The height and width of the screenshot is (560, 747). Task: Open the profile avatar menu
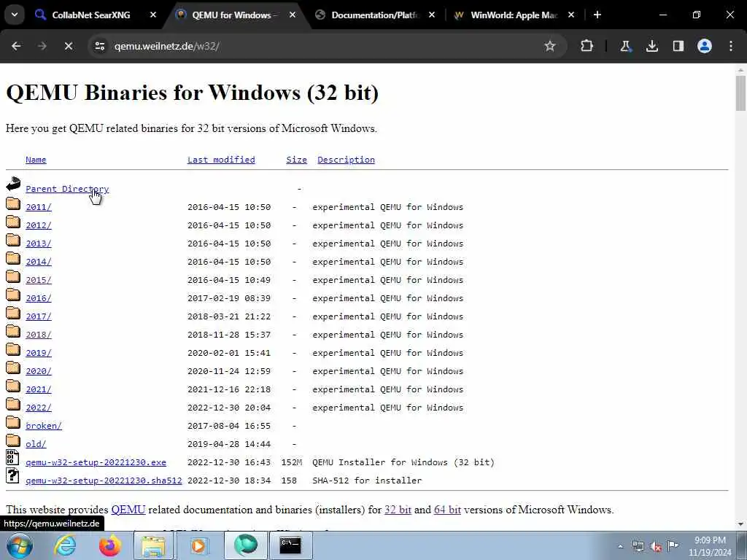(x=705, y=46)
